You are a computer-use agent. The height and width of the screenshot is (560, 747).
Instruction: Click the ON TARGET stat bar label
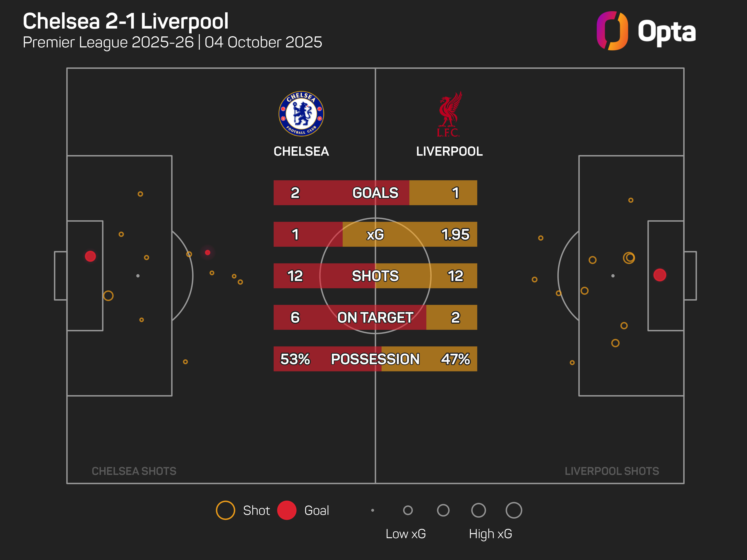coord(375,317)
